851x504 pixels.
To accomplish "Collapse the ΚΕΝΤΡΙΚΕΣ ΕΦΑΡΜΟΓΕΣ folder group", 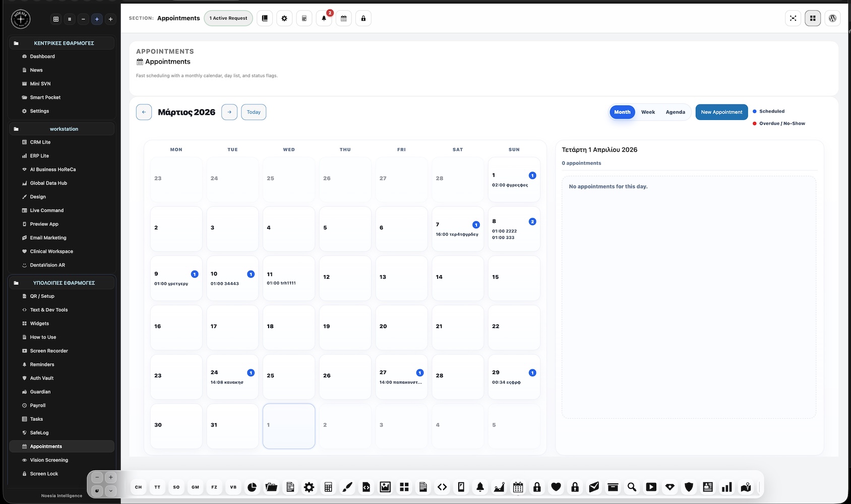I will [x=62, y=43].
